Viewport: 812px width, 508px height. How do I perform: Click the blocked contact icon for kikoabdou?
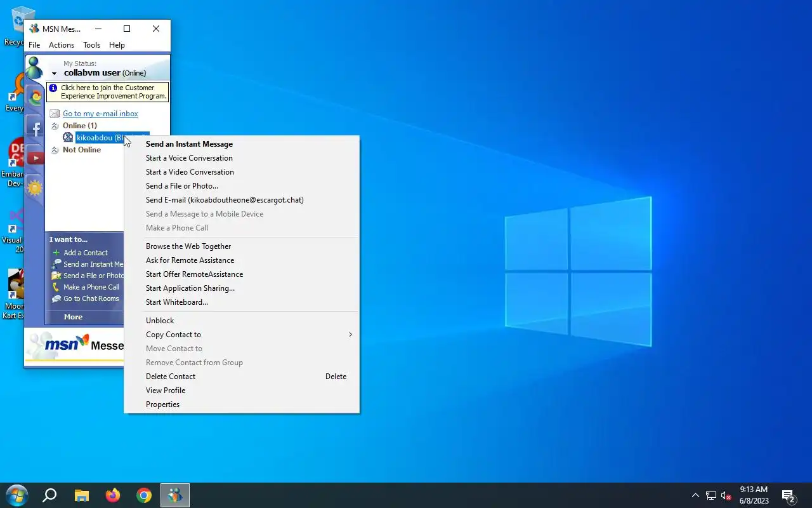68,138
